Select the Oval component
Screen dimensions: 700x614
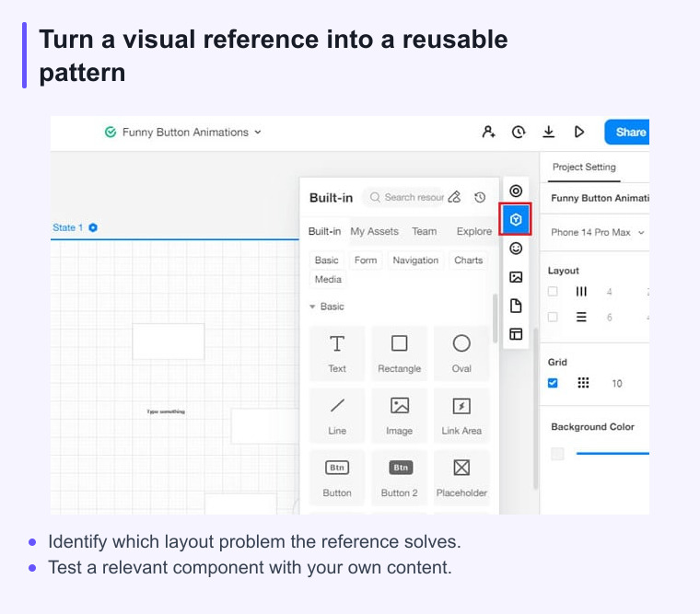[x=461, y=353]
